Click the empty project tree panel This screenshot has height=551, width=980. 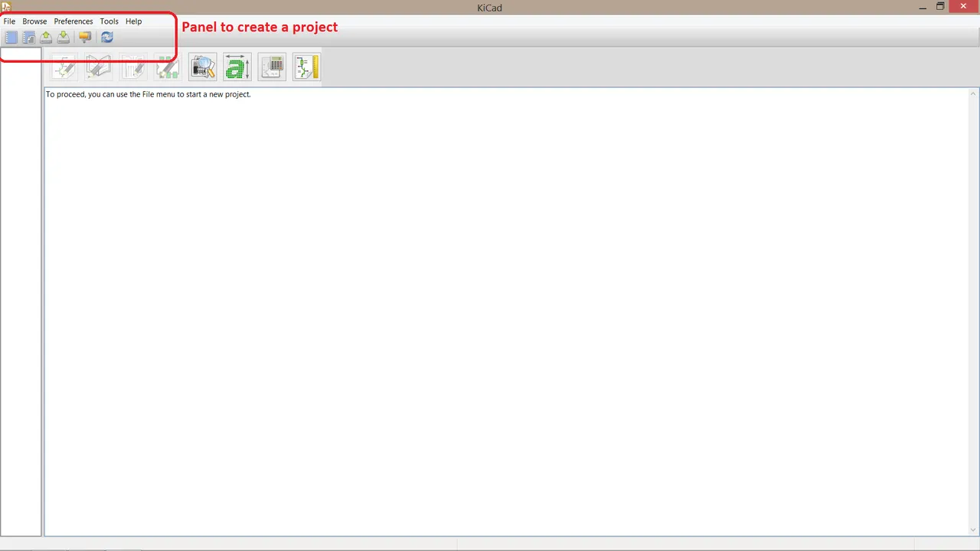[x=21, y=292]
